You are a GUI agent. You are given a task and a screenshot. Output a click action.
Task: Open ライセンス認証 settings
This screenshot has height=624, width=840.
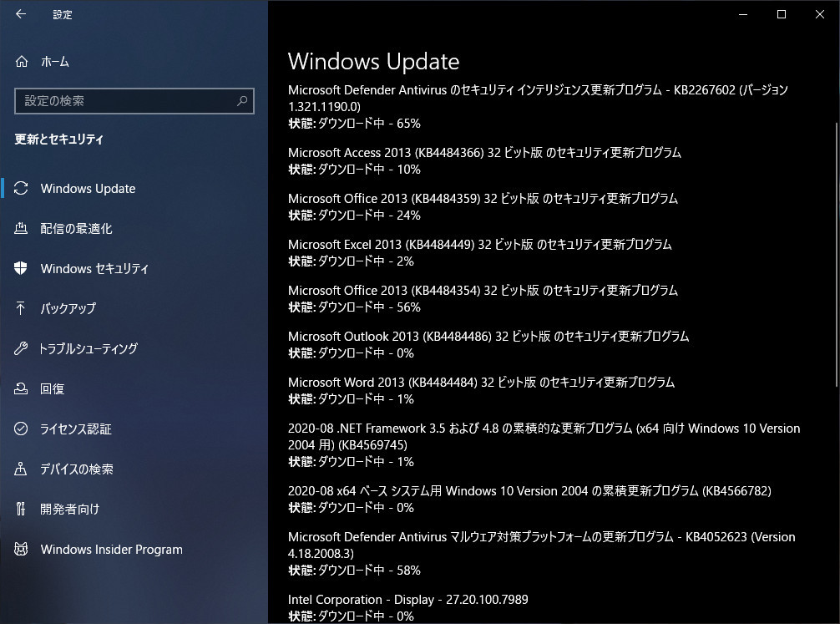pos(134,429)
